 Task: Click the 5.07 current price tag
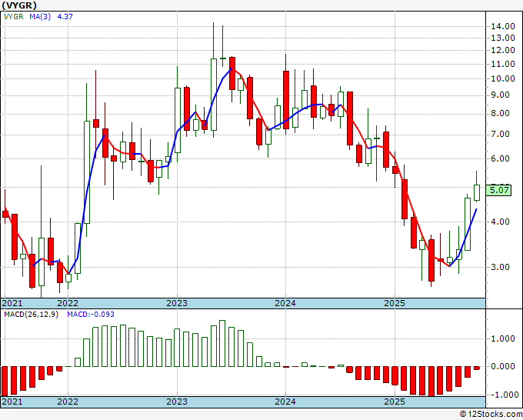click(x=498, y=191)
